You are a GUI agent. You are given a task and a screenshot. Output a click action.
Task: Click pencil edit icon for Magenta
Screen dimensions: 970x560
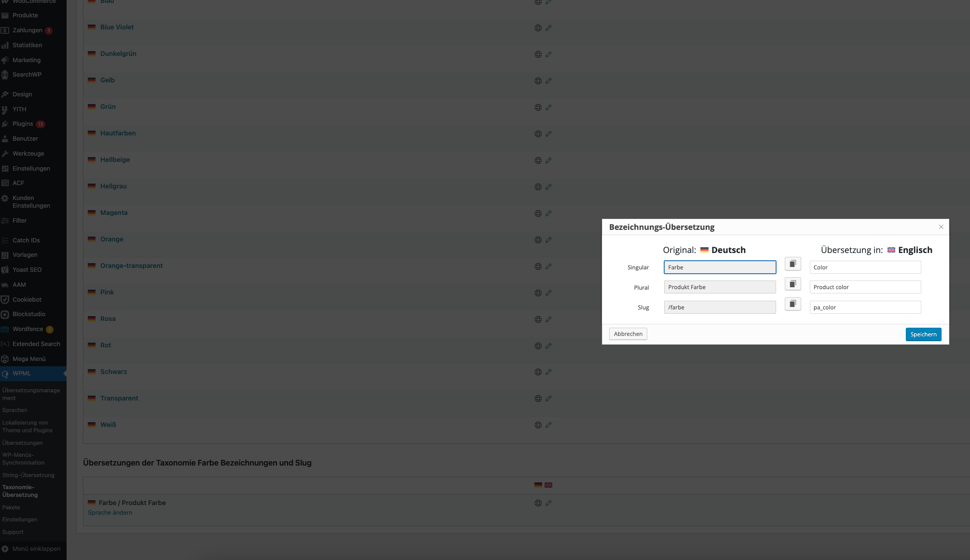point(548,213)
